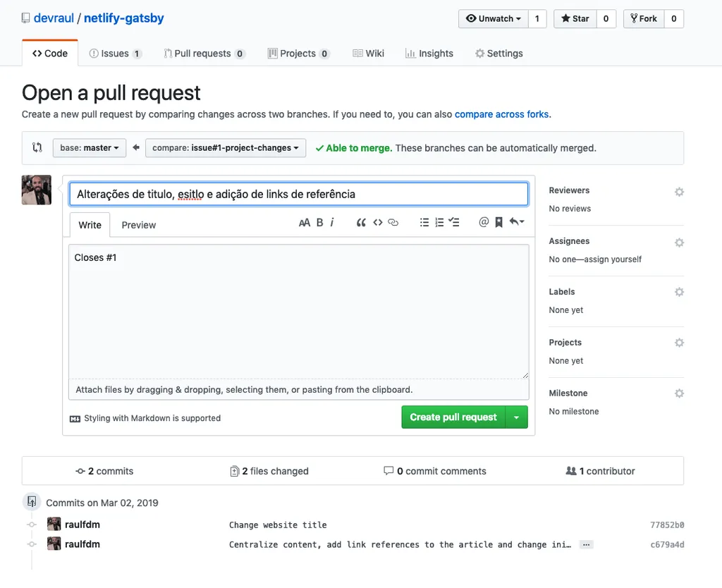Switch to the Write tab
The image size is (722, 588).
[x=90, y=225]
